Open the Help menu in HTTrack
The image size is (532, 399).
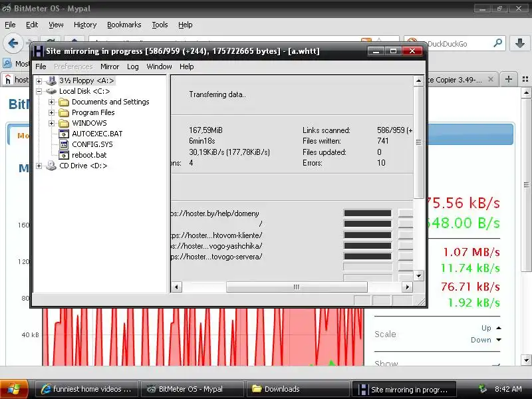(x=187, y=66)
